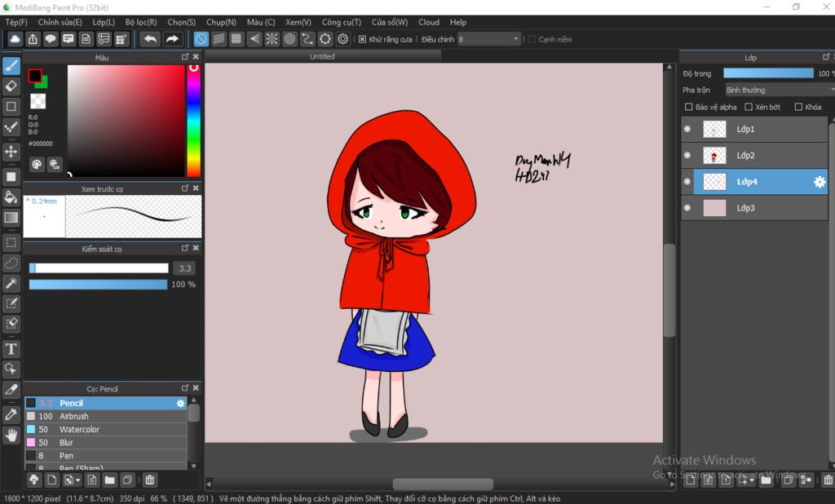Open the Công cụ(T) menu
Viewport: 835px width, 504px height.
click(x=342, y=22)
